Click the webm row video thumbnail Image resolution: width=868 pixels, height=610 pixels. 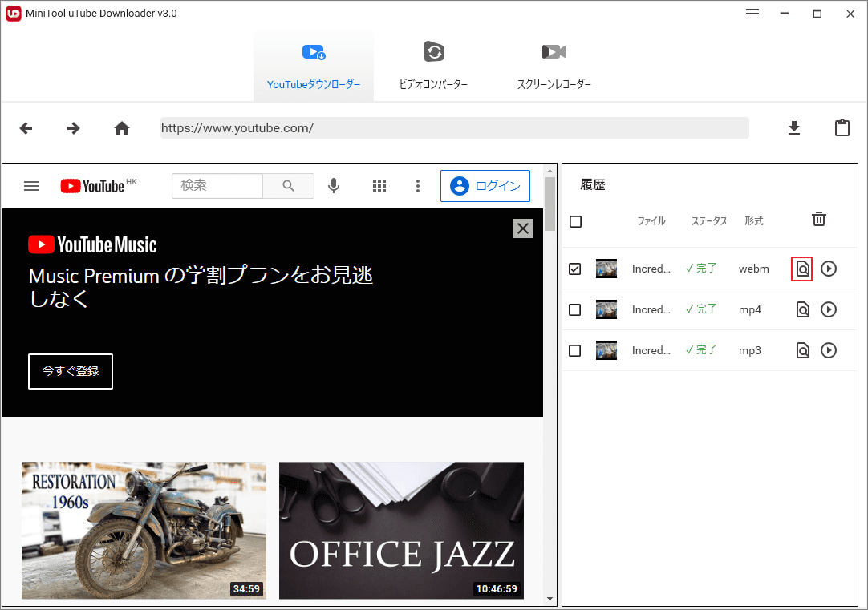click(606, 269)
